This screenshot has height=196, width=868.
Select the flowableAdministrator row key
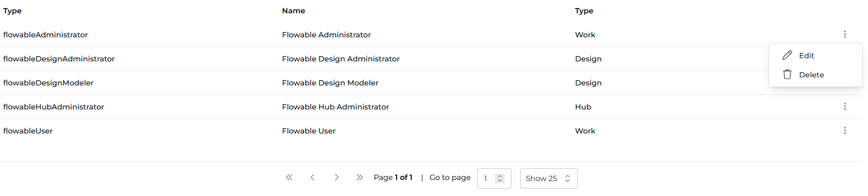click(45, 35)
